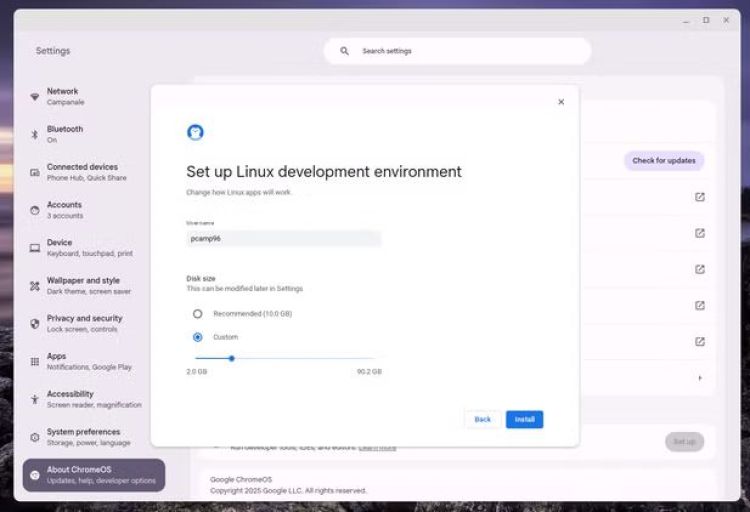
Task: Click the Username input field
Action: (284, 239)
